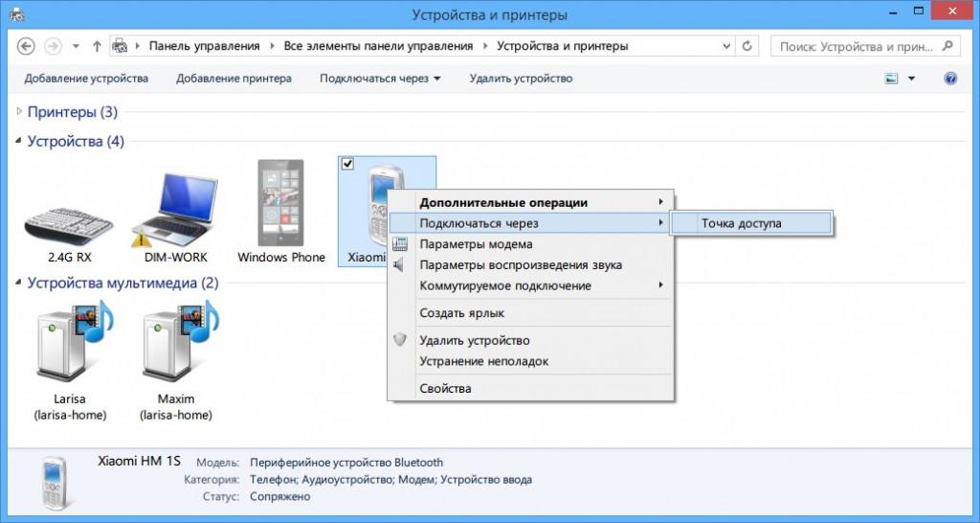The image size is (980, 523).
Task: Open Дополнительные операции context menu item
Action: click(x=530, y=203)
